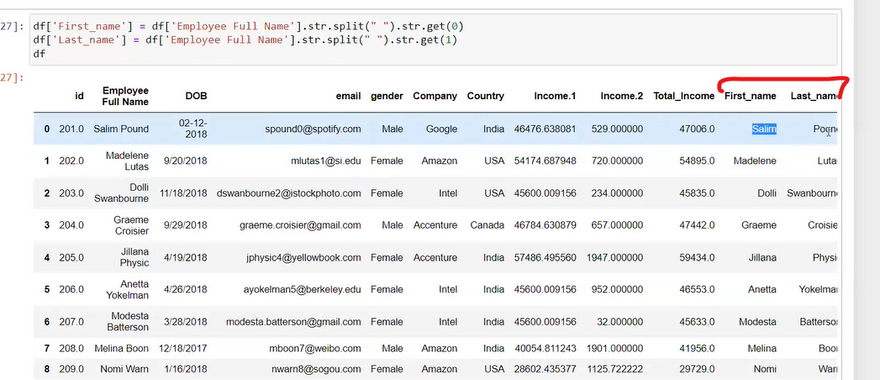This screenshot has height=380, width=880.
Task: Click the 'Country' column header
Action: 485,96
